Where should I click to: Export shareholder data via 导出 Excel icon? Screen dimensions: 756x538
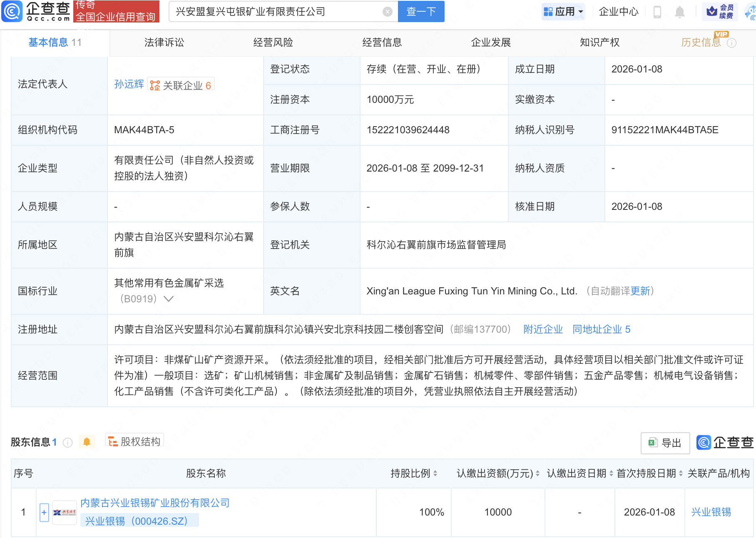point(665,443)
